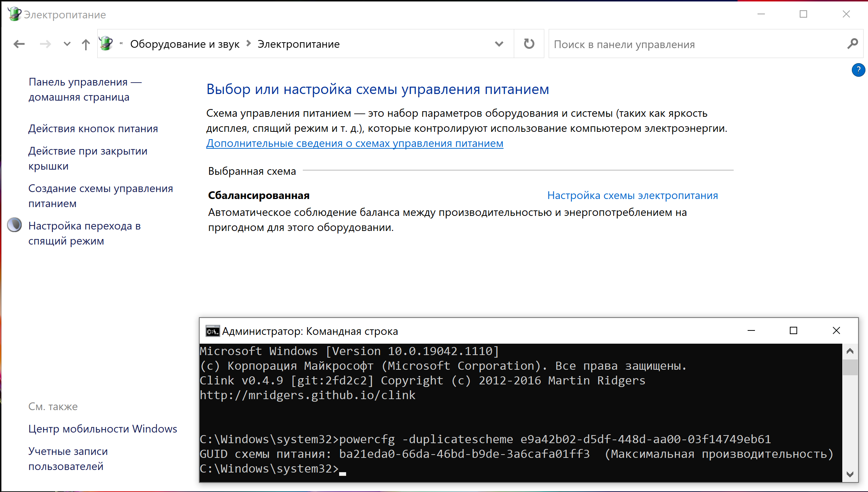Go up one level with up arrow
868x492 pixels.
point(86,44)
